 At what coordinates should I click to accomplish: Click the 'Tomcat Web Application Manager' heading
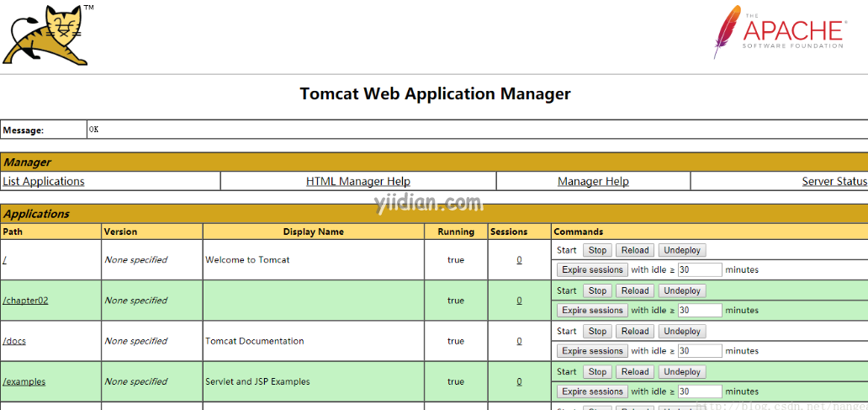(x=435, y=93)
